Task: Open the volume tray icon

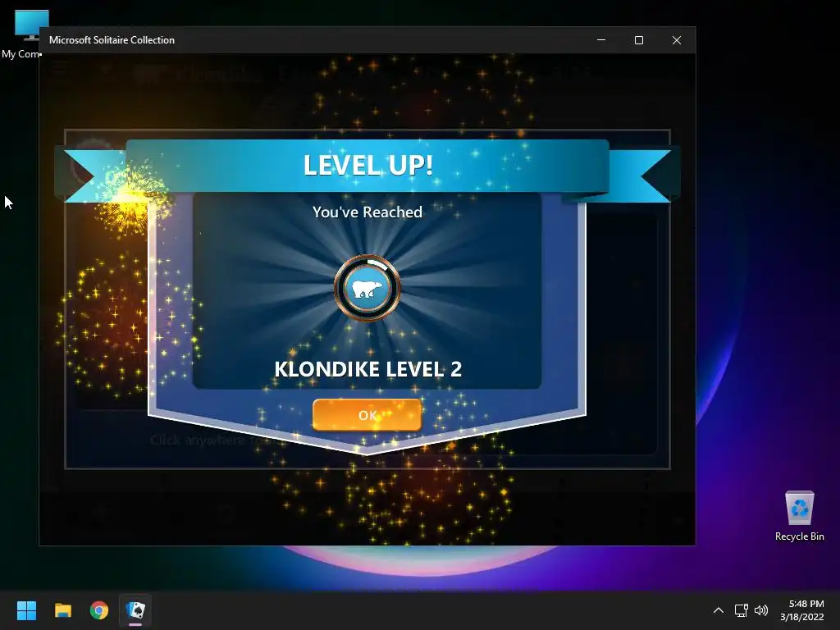Action: (x=760, y=610)
